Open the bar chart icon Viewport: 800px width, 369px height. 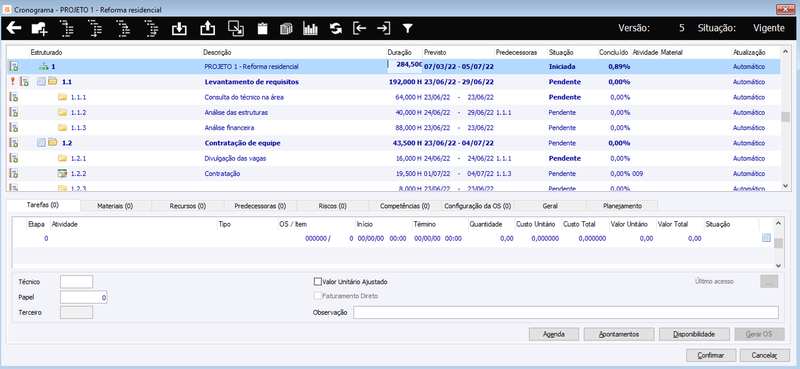pos(310,29)
